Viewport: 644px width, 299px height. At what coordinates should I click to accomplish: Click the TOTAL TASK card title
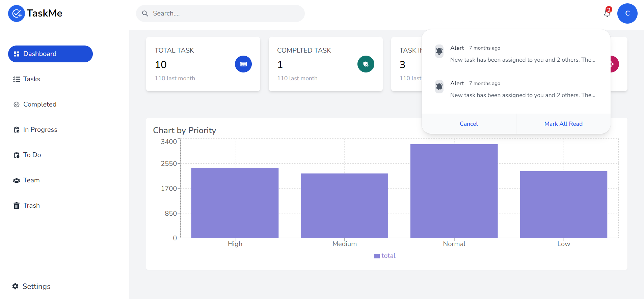[174, 50]
